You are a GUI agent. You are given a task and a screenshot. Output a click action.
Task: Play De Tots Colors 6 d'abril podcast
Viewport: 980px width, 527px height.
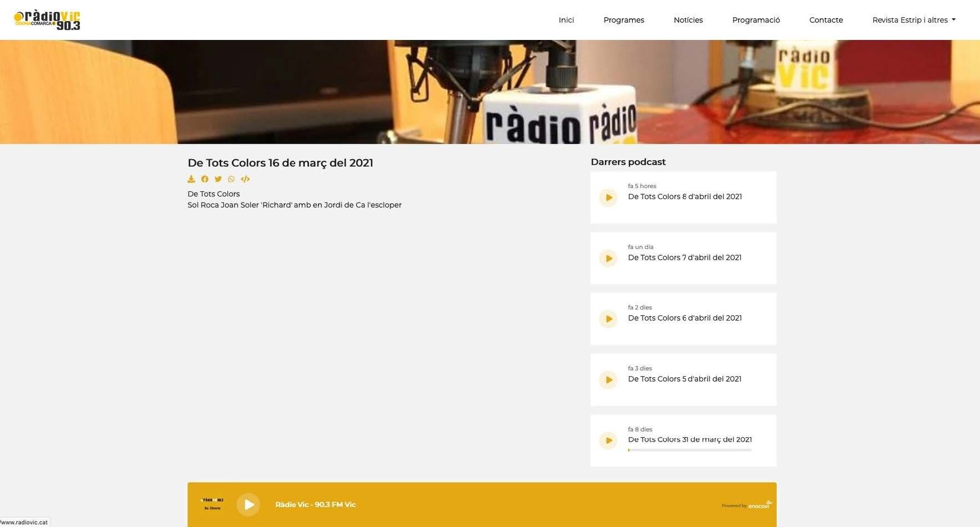tap(608, 319)
